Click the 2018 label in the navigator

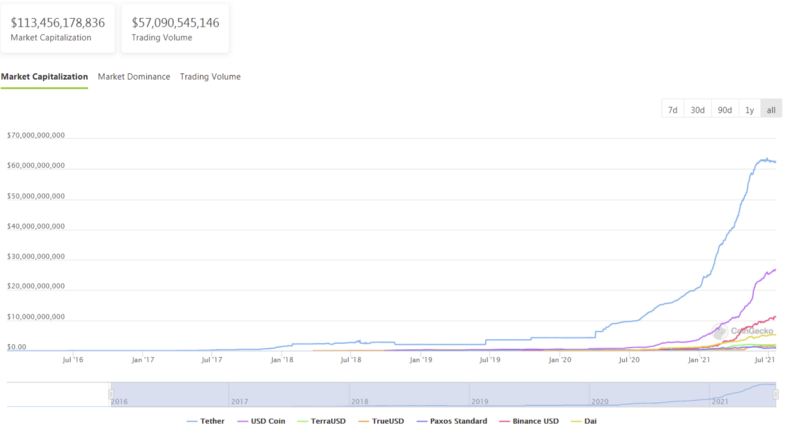pos(360,401)
